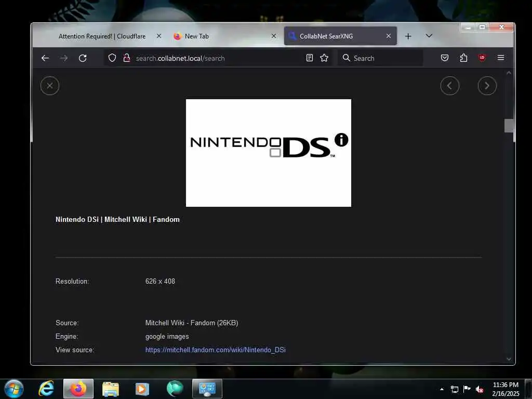Open the Windows Start button

(x=14, y=389)
